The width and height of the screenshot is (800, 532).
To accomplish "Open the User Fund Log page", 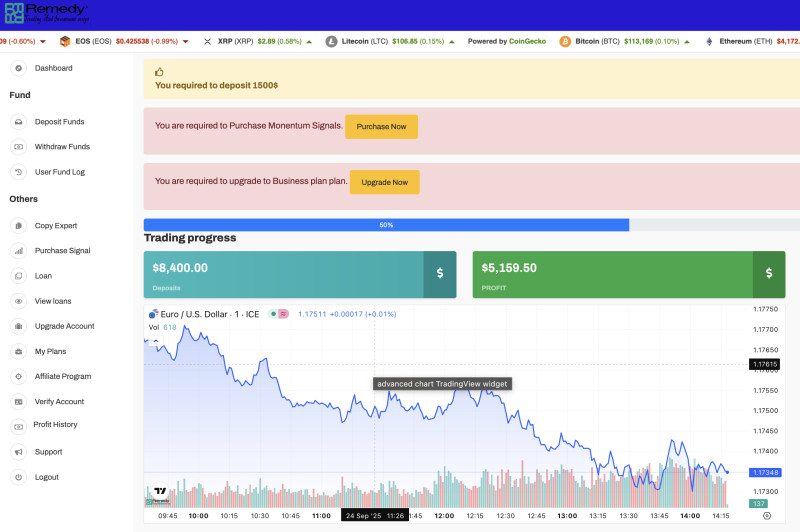I will (59, 172).
